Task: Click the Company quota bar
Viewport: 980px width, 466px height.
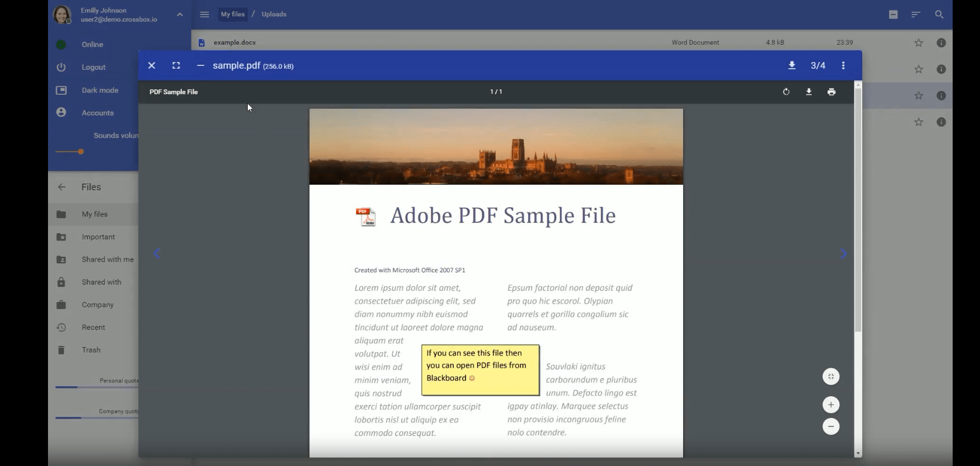Action: point(97,417)
